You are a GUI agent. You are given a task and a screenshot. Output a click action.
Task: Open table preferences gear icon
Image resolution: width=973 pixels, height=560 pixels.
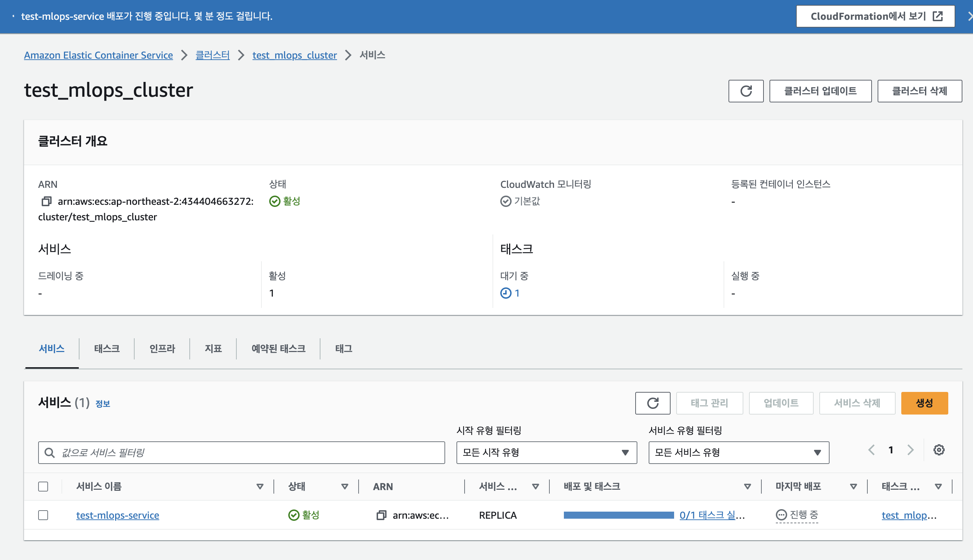point(939,449)
